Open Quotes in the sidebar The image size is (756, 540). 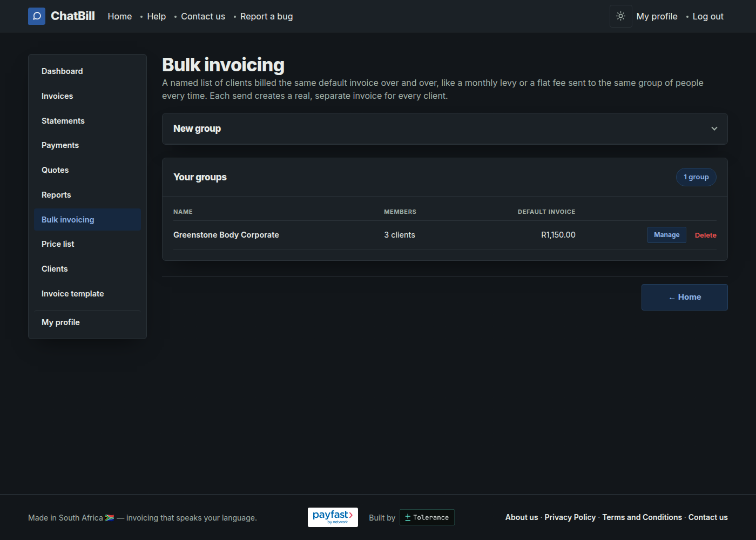[x=87, y=170]
